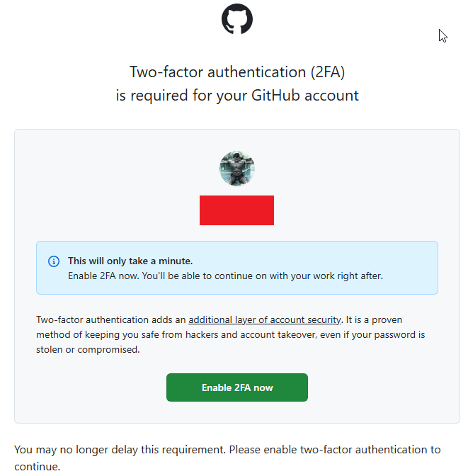Screen dimensions: 468x476
Task: Click bold text 'This will only take a minute.'
Action: point(130,261)
